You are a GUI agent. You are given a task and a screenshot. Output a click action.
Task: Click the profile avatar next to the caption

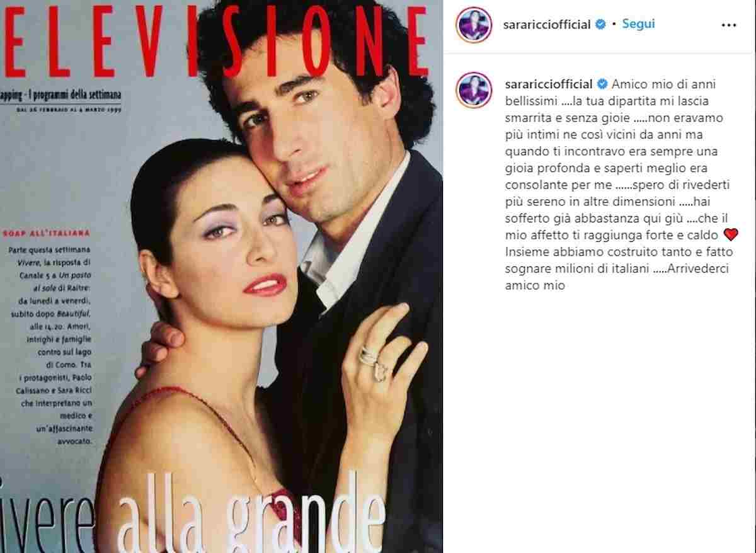tap(474, 89)
